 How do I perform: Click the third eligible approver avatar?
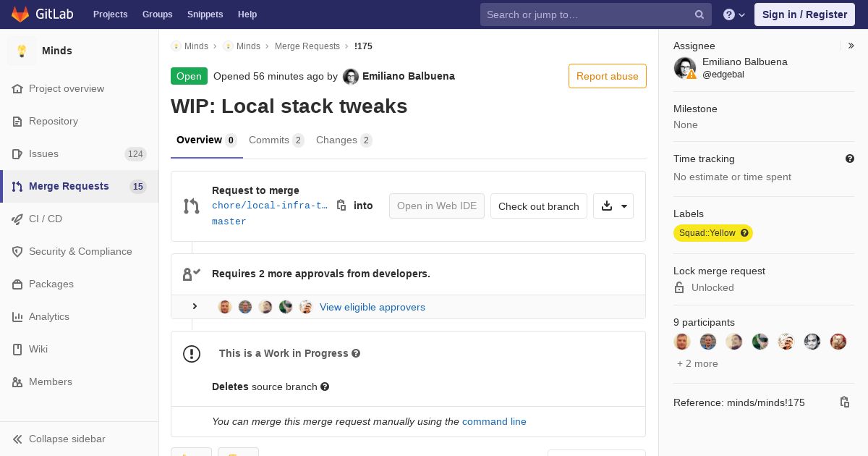coord(265,307)
